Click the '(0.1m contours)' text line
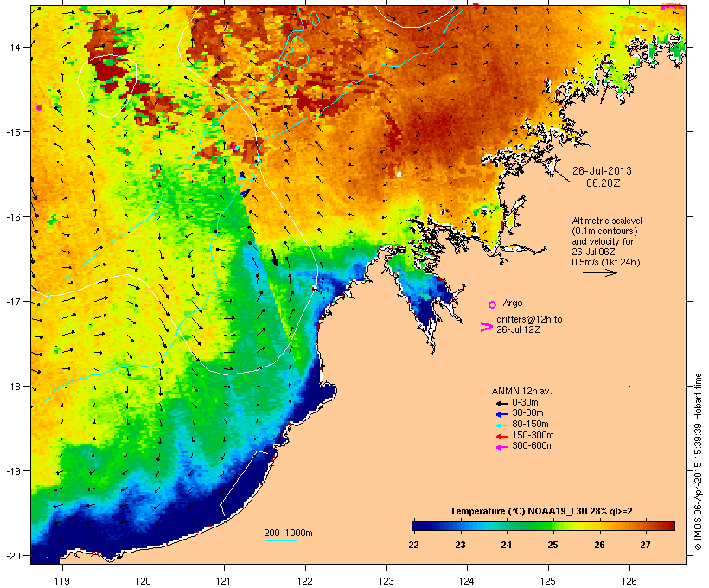The image size is (709, 588). pos(604,231)
